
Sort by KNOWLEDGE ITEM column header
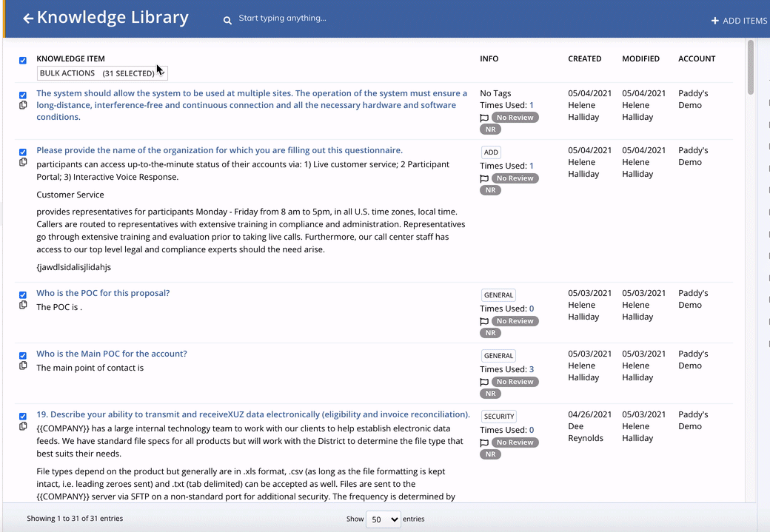click(x=71, y=58)
